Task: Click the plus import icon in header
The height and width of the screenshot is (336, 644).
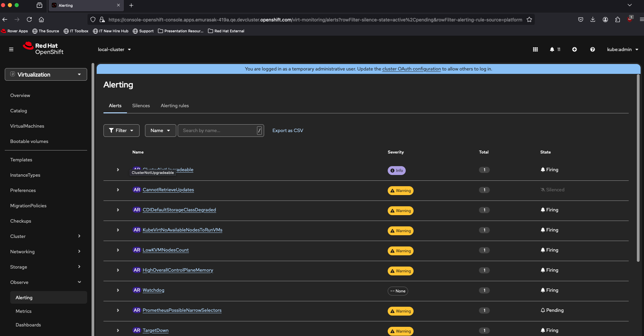Action: [x=575, y=49]
